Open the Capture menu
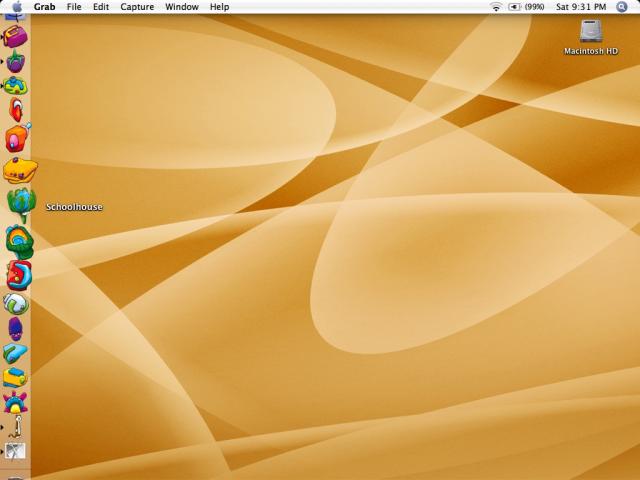The height and width of the screenshot is (480, 640). pyautogui.click(x=137, y=7)
